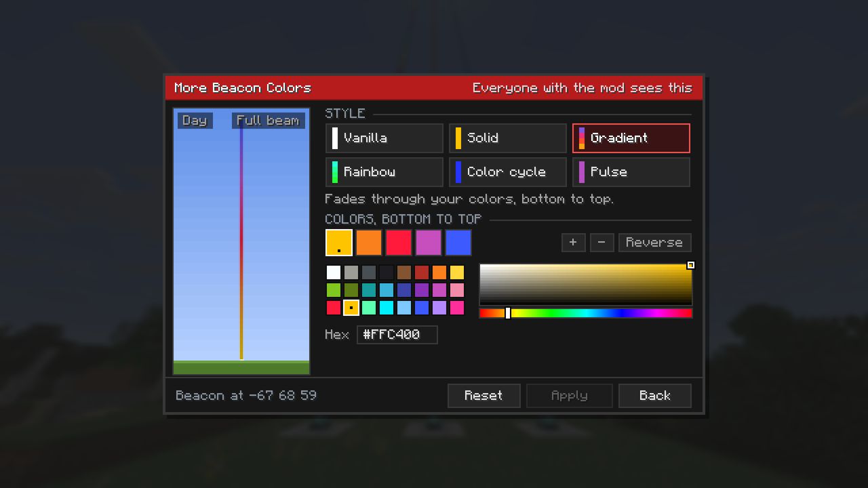The height and width of the screenshot is (488, 868).
Task: Pick bright red from the palette's bottom row
Action: tap(334, 308)
